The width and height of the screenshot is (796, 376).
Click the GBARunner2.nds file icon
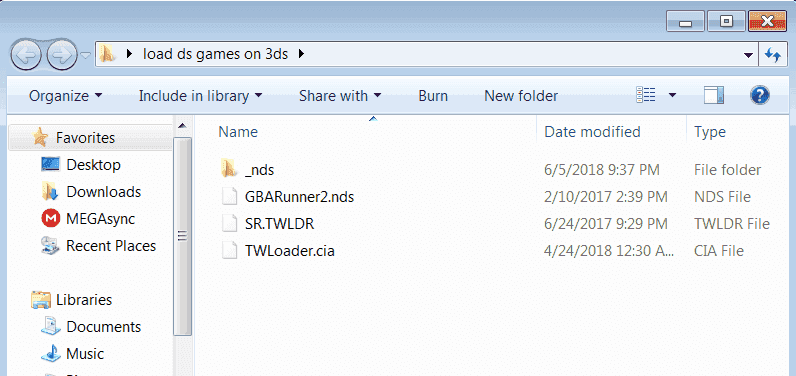coord(229,196)
